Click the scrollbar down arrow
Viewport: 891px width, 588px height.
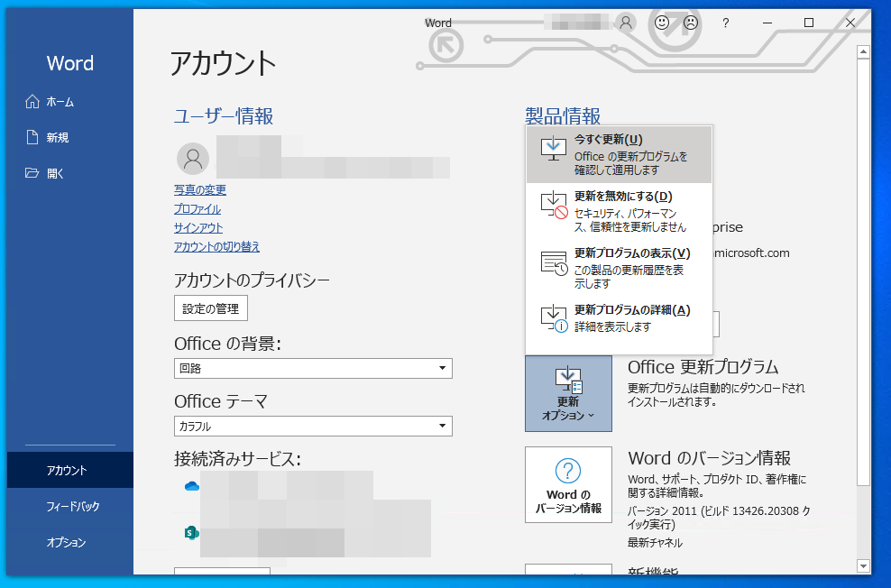[864, 565]
